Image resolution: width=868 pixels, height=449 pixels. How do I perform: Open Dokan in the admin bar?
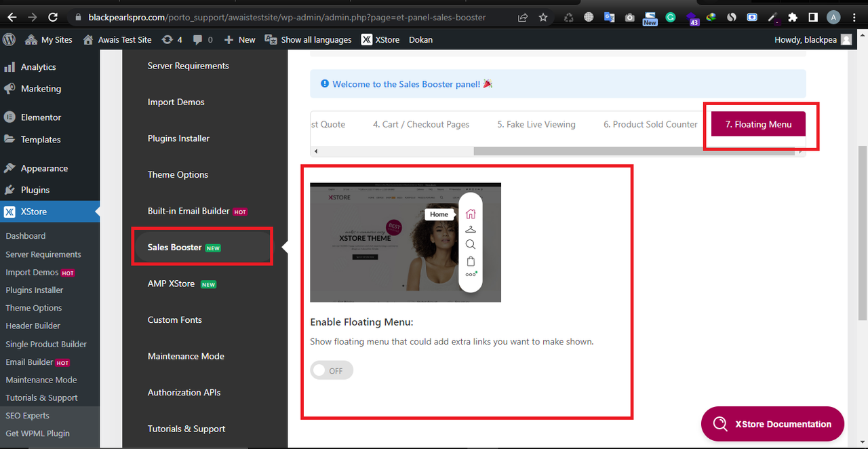click(x=420, y=40)
